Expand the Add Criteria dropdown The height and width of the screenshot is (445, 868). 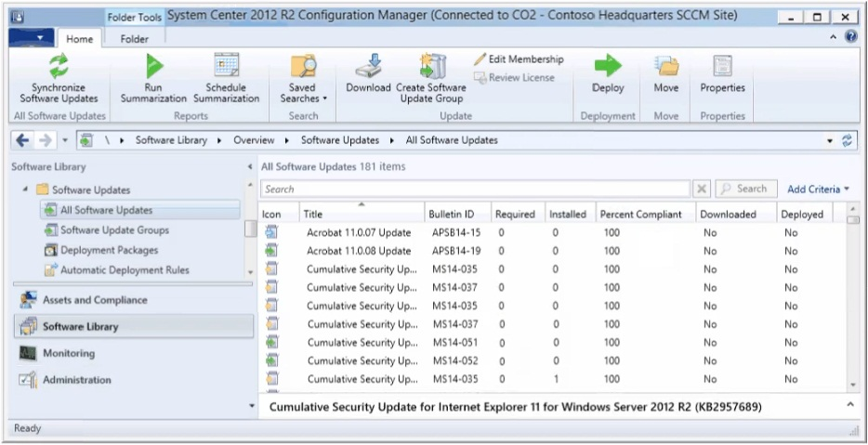pyautogui.click(x=818, y=190)
